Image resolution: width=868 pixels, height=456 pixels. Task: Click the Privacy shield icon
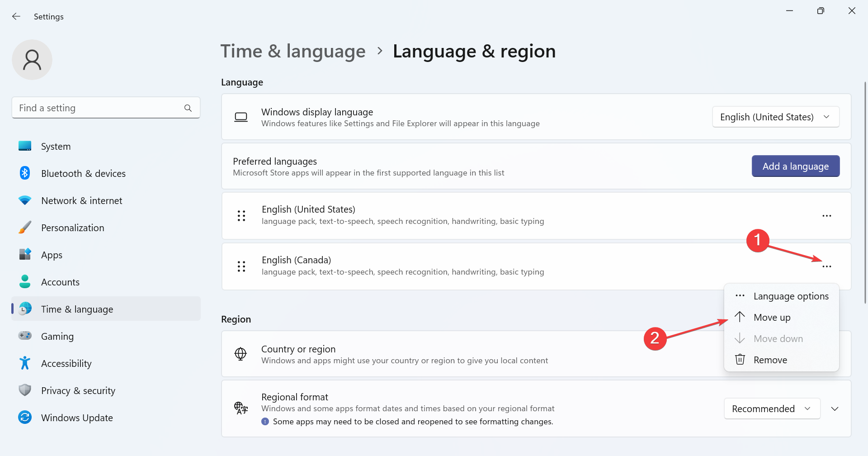25,390
